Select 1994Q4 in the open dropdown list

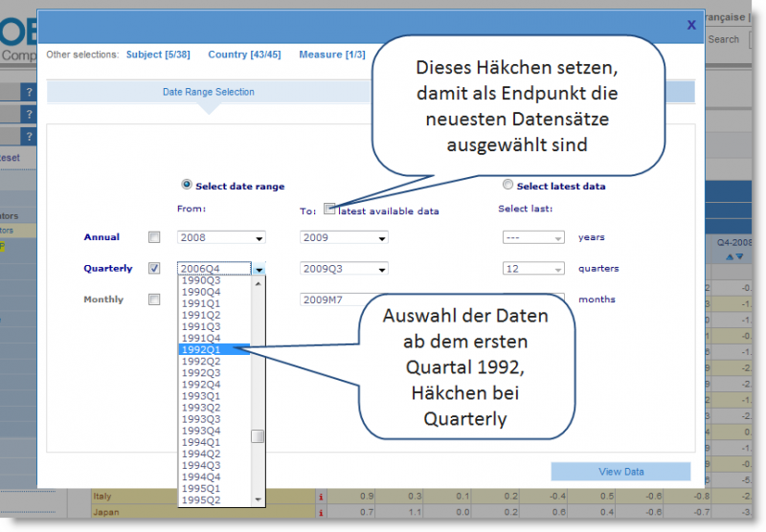[x=213, y=477]
